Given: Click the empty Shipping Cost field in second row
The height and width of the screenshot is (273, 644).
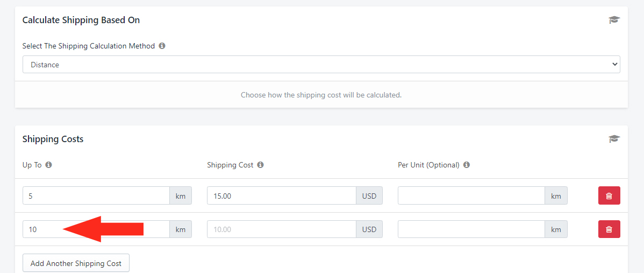Looking at the screenshot, I should pos(281,229).
